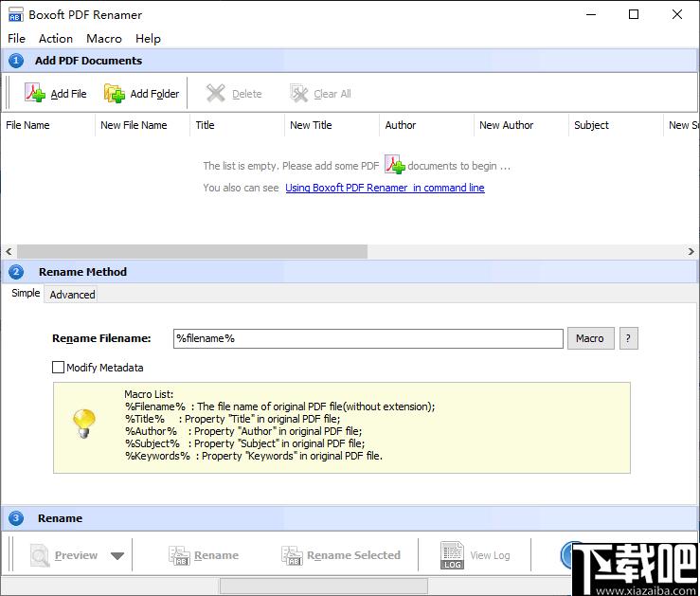
Task: Open the Action menu
Action: tap(56, 39)
